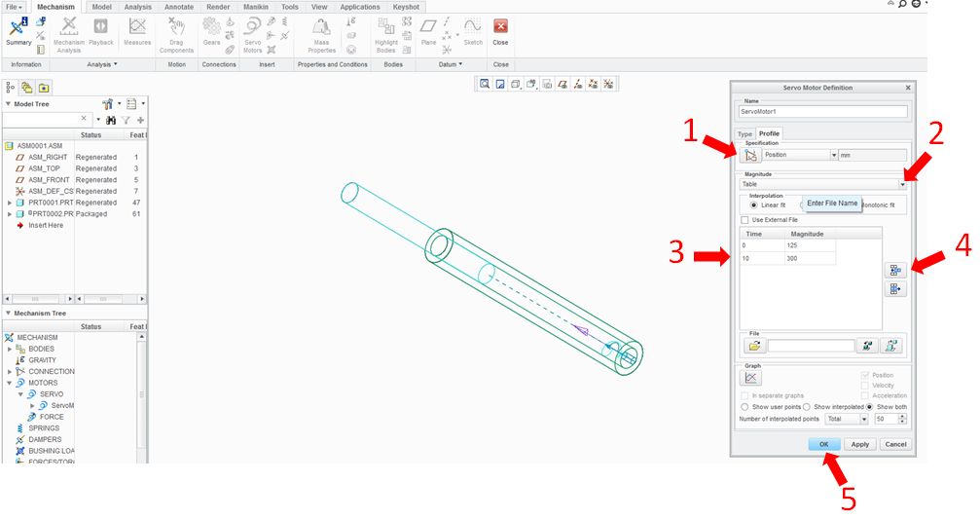Switch to Type tab in Servo Motor dialog
The height and width of the screenshot is (519, 980).
click(745, 133)
